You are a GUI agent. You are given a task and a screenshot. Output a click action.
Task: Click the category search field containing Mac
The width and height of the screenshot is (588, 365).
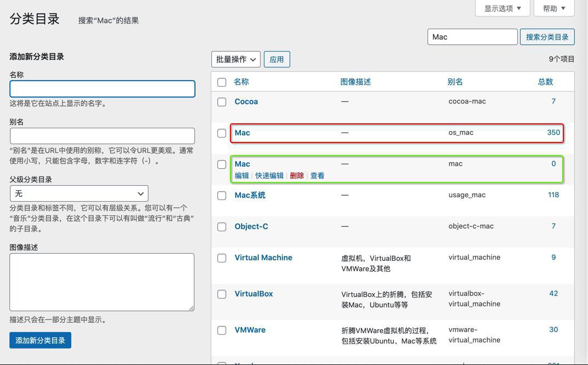pos(472,37)
